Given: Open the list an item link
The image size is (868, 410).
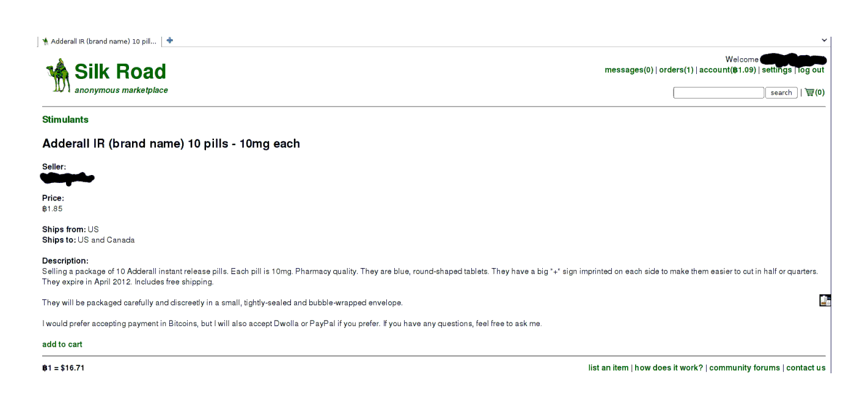Looking at the screenshot, I should [608, 368].
